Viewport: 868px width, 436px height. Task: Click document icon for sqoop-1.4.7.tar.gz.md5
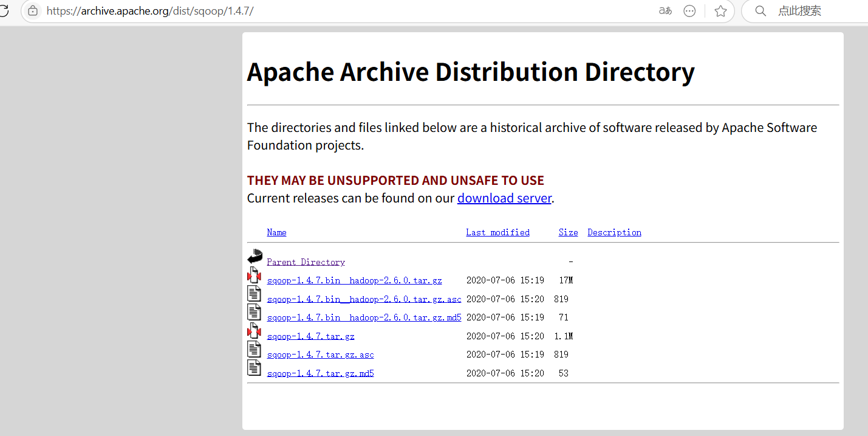click(x=254, y=368)
